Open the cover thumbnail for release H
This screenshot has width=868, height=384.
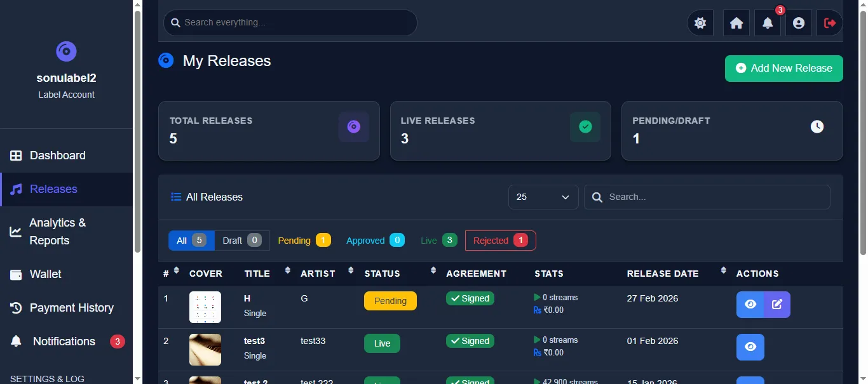coord(205,307)
